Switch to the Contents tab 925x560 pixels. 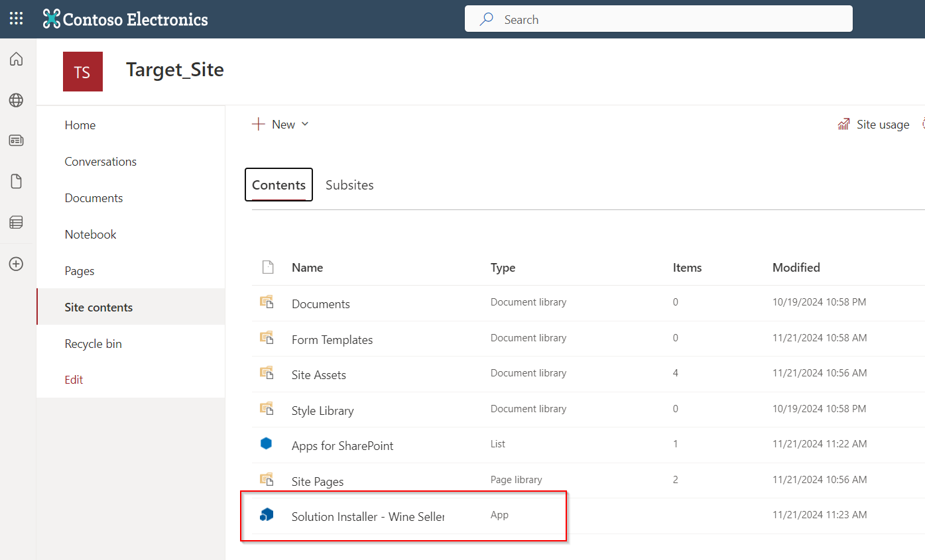pos(278,185)
